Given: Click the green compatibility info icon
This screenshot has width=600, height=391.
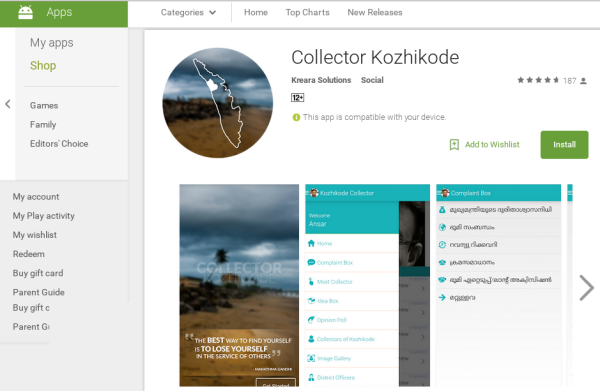Looking at the screenshot, I should (296, 117).
